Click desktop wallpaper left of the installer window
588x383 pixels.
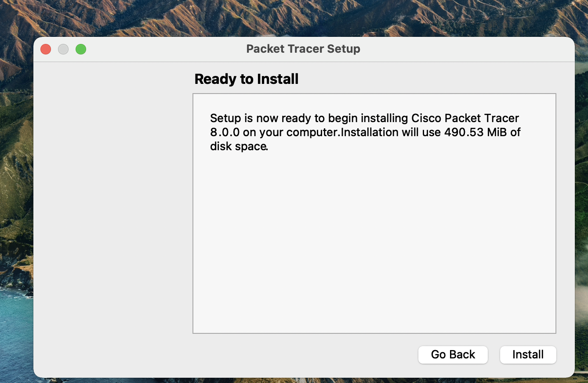tap(15, 176)
